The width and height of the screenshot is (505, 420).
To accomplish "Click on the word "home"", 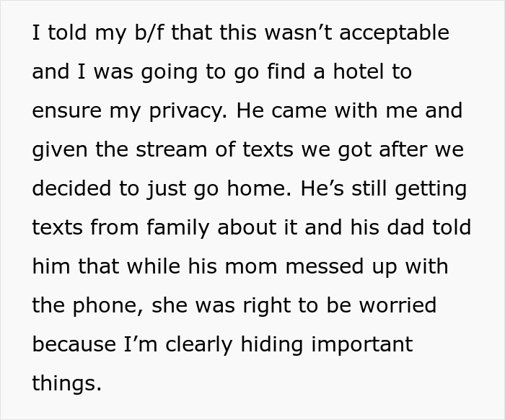I will [259, 188].
